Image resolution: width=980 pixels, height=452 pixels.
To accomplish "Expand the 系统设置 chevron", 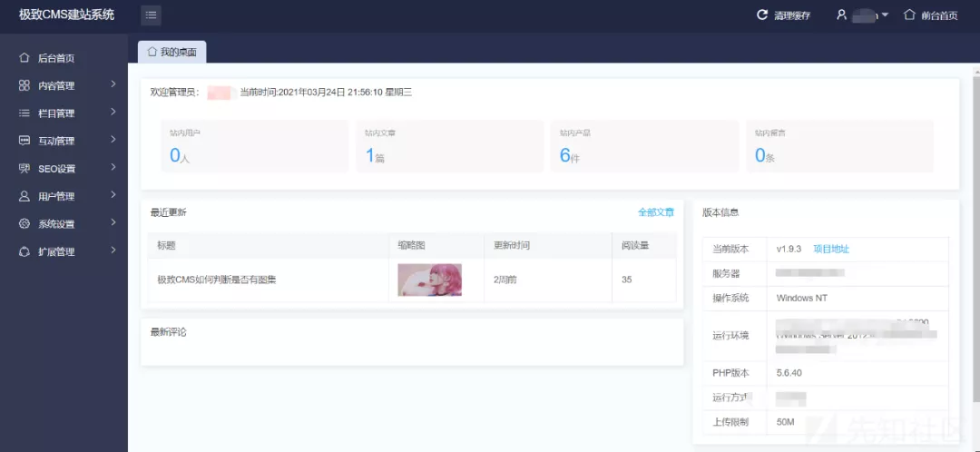I will click(x=113, y=222).
